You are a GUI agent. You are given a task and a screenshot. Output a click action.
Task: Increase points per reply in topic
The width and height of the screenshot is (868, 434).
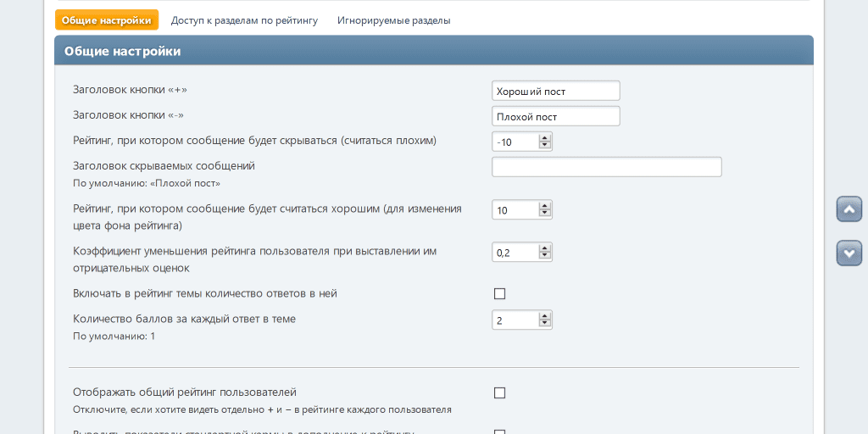[x=545, y=315]
